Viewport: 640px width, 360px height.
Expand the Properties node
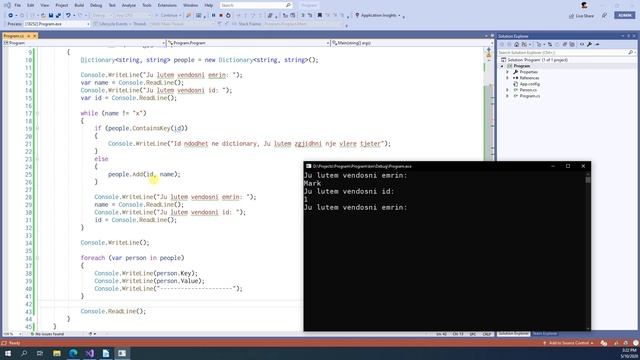click(508, 72)
